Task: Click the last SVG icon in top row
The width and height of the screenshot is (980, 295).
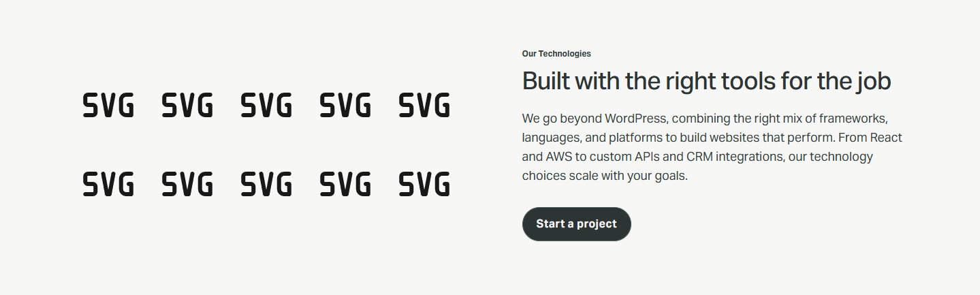Action: coord(424,106)
